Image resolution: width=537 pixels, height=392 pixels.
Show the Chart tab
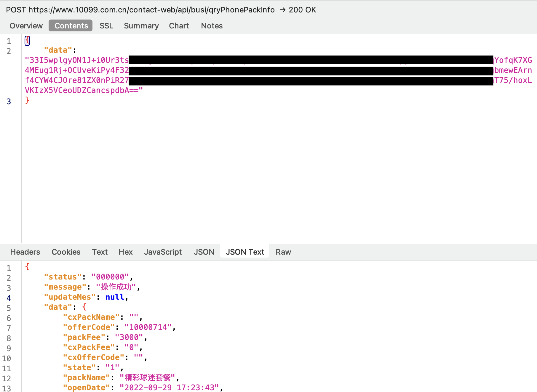coord(179,26)
